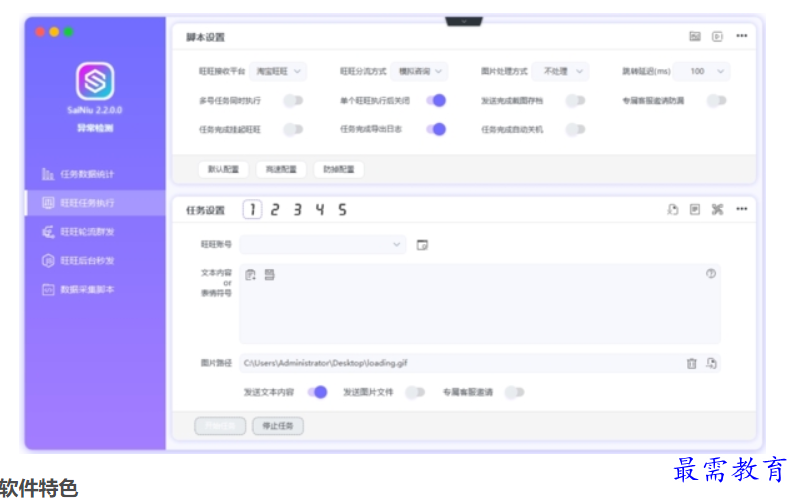Apply 默认配置 preset
This screenshot has width=795, height=501.
tap(223, 169)
